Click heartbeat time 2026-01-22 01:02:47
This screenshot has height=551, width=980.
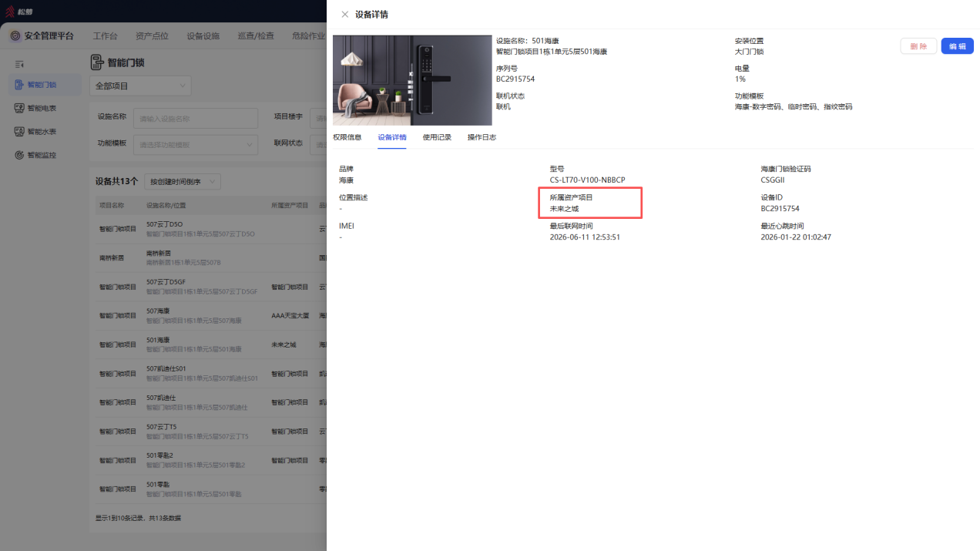click(796, 237)
